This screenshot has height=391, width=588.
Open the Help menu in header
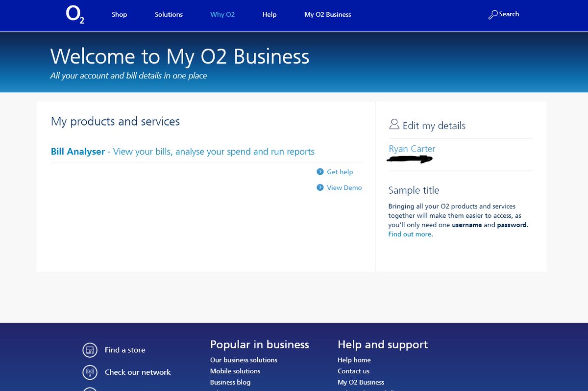point(269,15)
